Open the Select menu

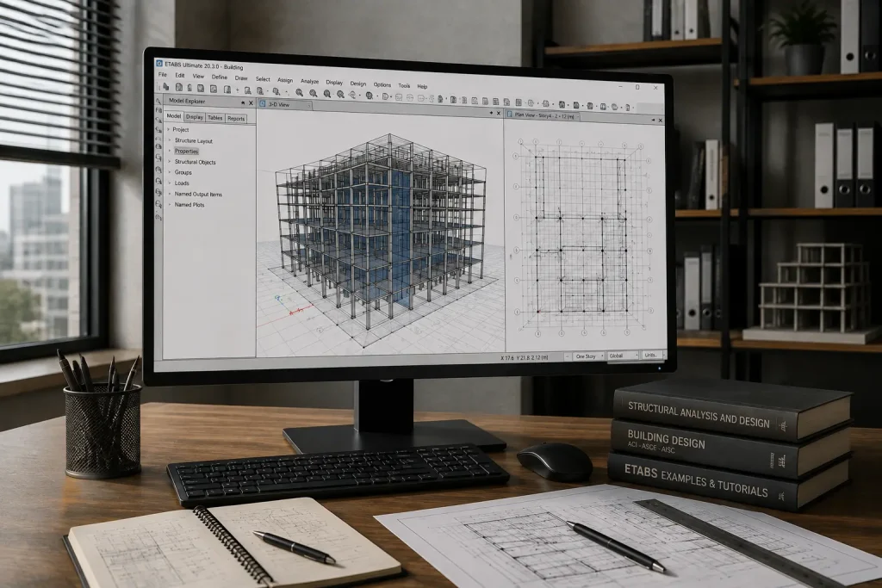263,79
